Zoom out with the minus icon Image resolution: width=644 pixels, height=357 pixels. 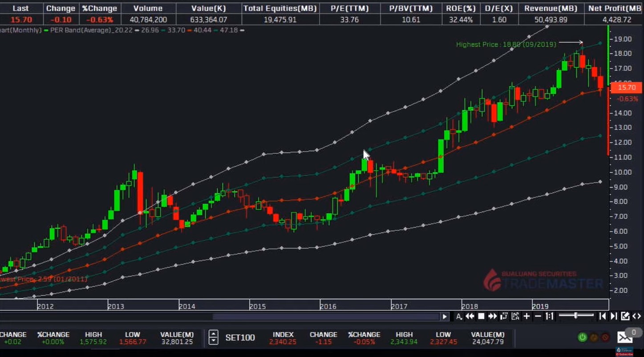pyautogui.click(x=538, y=316)
